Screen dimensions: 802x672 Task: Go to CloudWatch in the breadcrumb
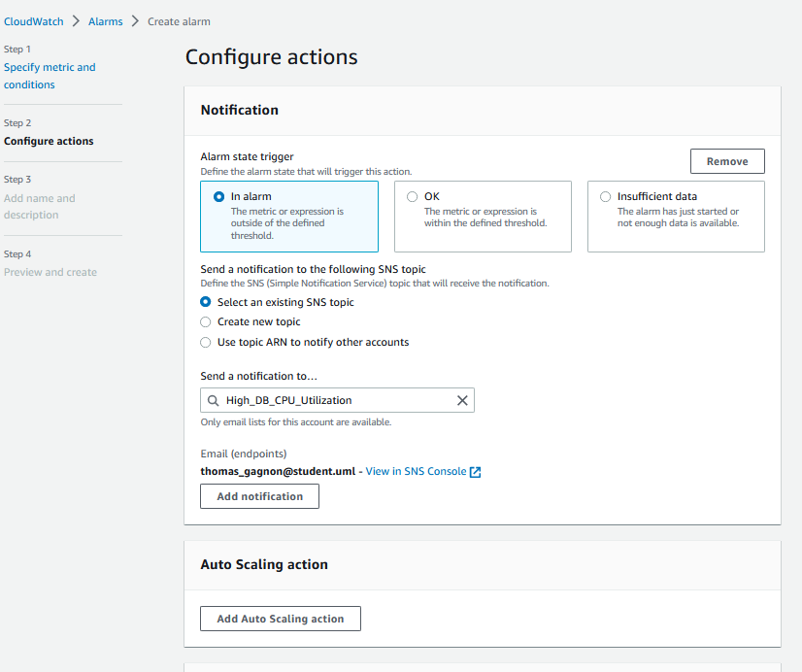pos(34,21)
